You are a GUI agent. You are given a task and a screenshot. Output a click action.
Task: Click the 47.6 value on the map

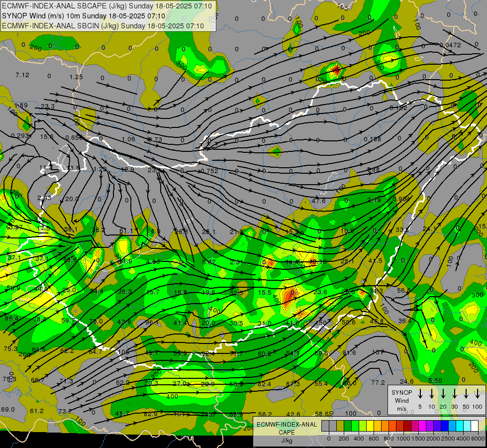tap(318, 201)
